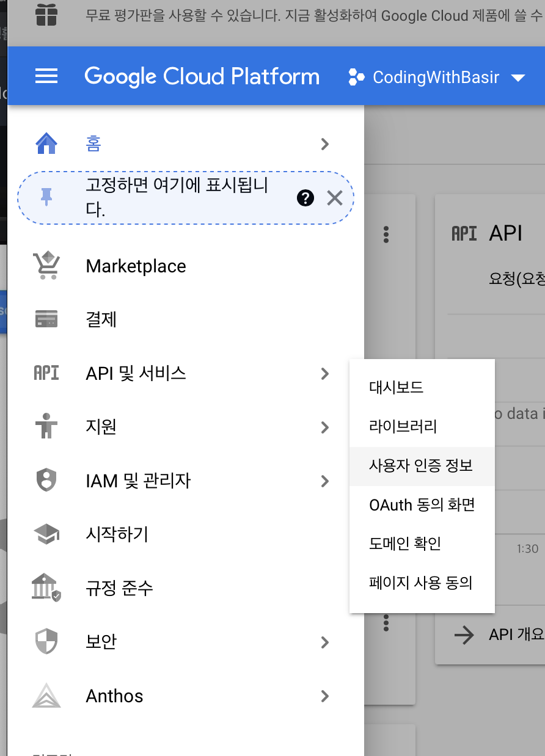Open the 보안 menu item
The width and height of the screenshot is (545, 756).
coord(101,642)
